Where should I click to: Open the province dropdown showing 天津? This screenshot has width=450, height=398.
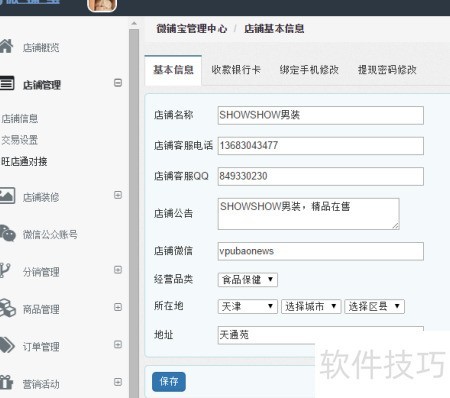(x=248, y=306)
